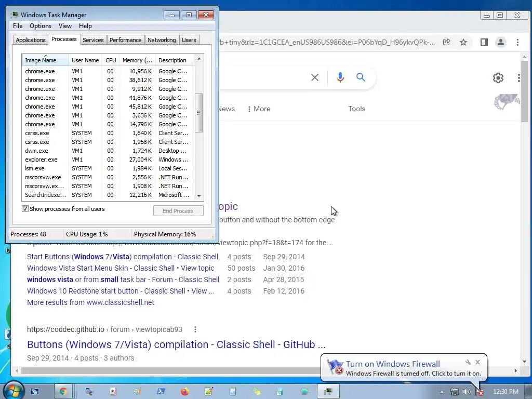This screenshot has width=532, height=399.
Task: Click the Task Manager taskbar button
Action: 328,392
